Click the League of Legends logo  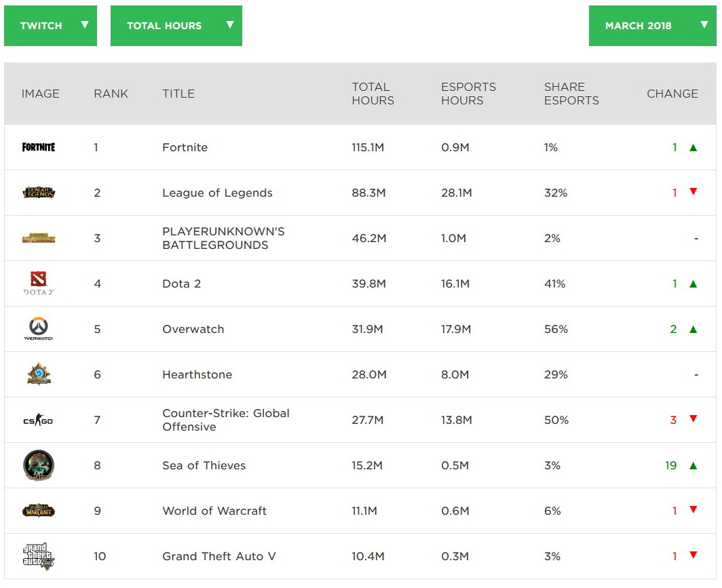[x=39, y=193]
